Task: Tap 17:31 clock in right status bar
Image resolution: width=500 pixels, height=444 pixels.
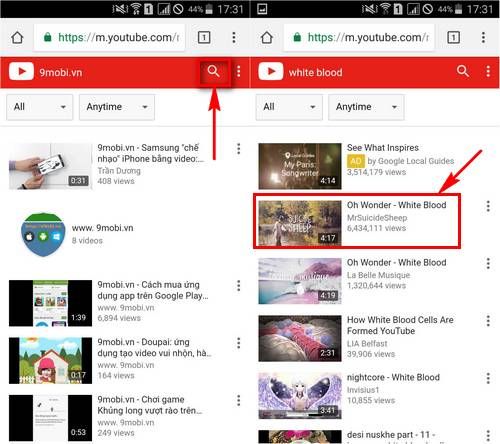Action: pyautogui.click(x=480, y=9)
